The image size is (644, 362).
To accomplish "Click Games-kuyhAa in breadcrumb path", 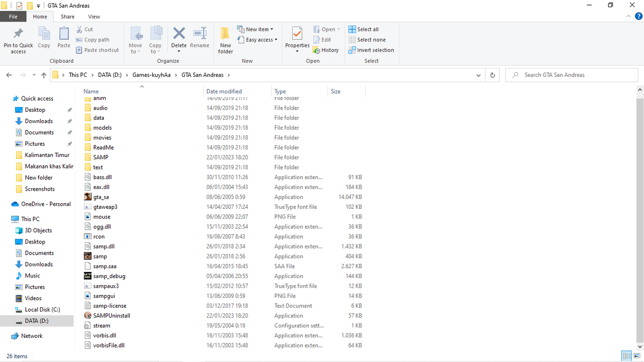I will (151, 75).
